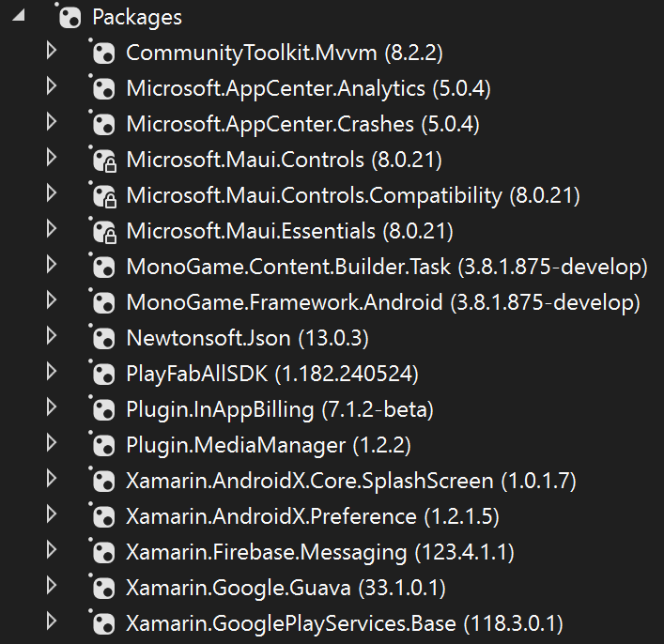
Task: Collapse the Packages node arrow
Action: (20, 16)
